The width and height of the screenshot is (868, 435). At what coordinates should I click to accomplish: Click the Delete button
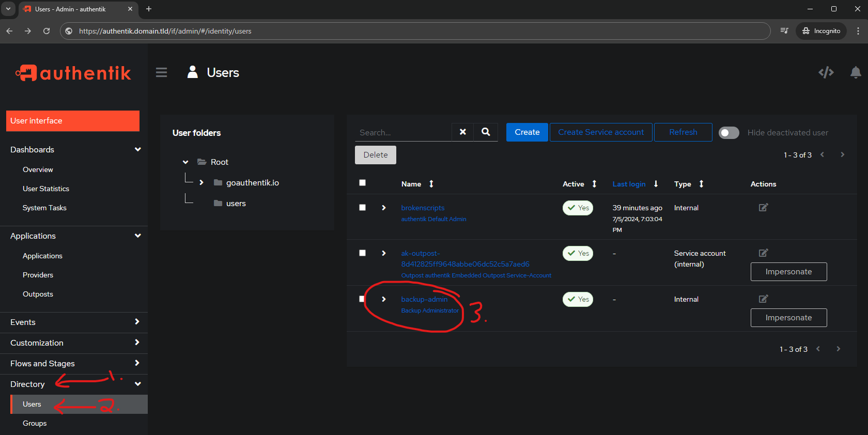click(376, 155)
